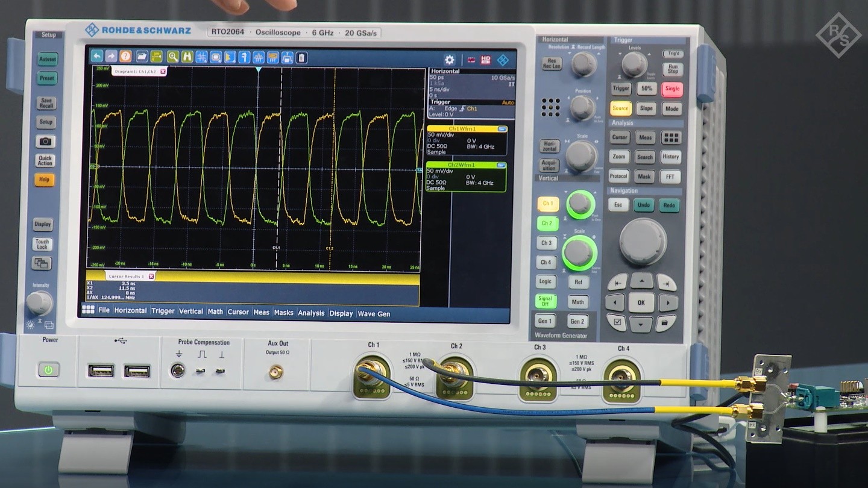
Task: Minimize the Ch1Wfm1 signal box
Action: coord(502,129)
